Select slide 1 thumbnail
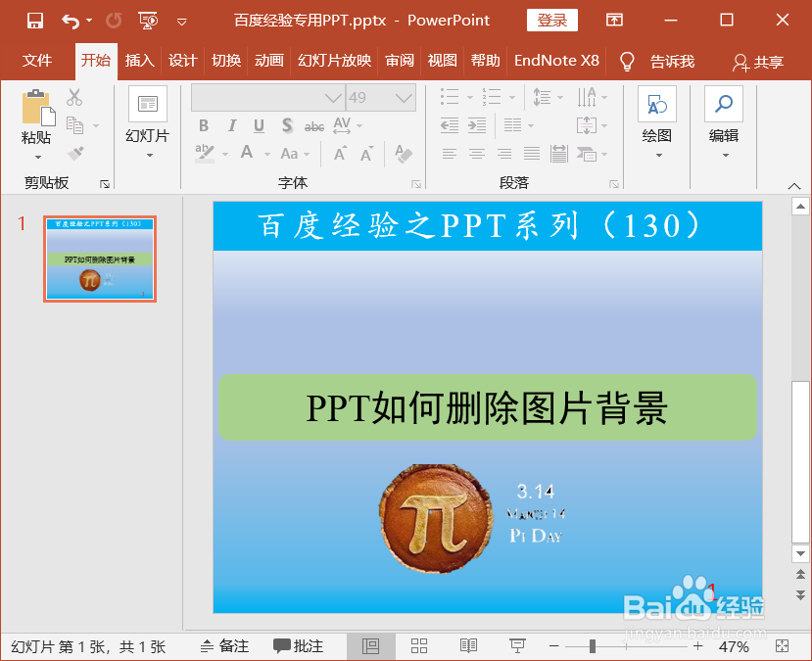The width and height of the screenshot is (812, 661). click(x=100, y=259)
